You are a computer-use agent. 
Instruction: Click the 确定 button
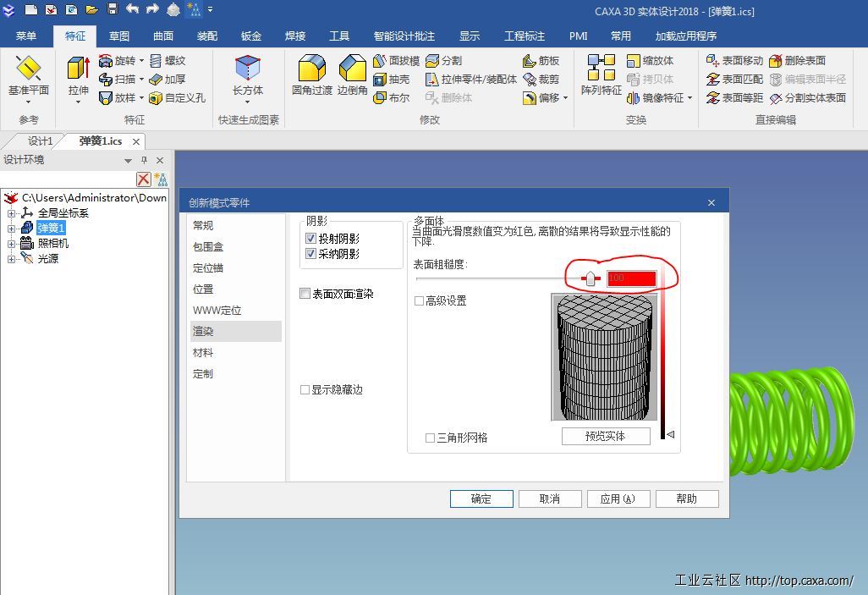tap(481, 499)
